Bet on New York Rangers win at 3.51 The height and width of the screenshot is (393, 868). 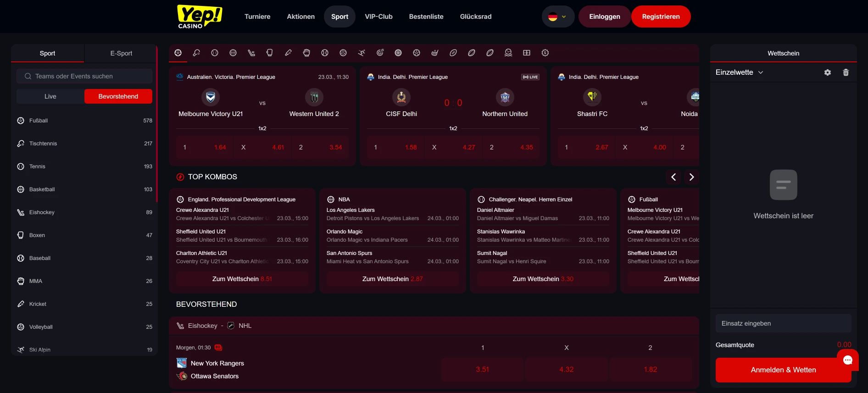pos(483,370)
